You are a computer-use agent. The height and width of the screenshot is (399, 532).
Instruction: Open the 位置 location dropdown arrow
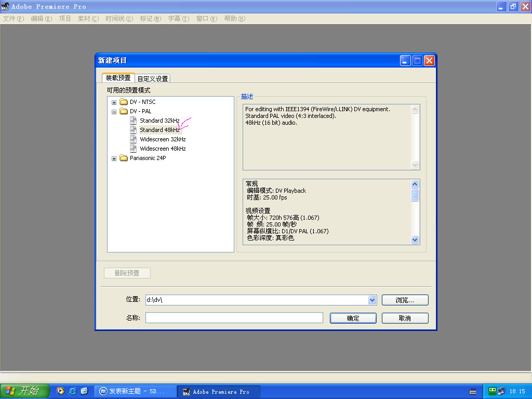[x=372, y=300]
